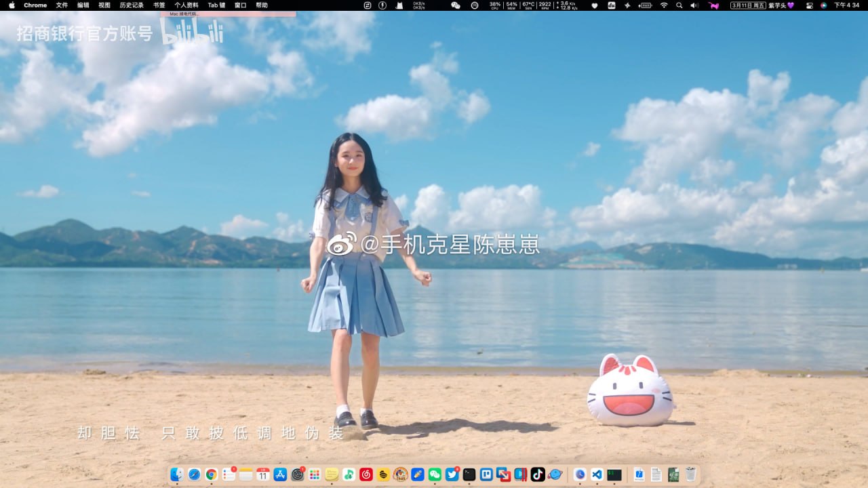Open Launchpad from the Dock

315,474
